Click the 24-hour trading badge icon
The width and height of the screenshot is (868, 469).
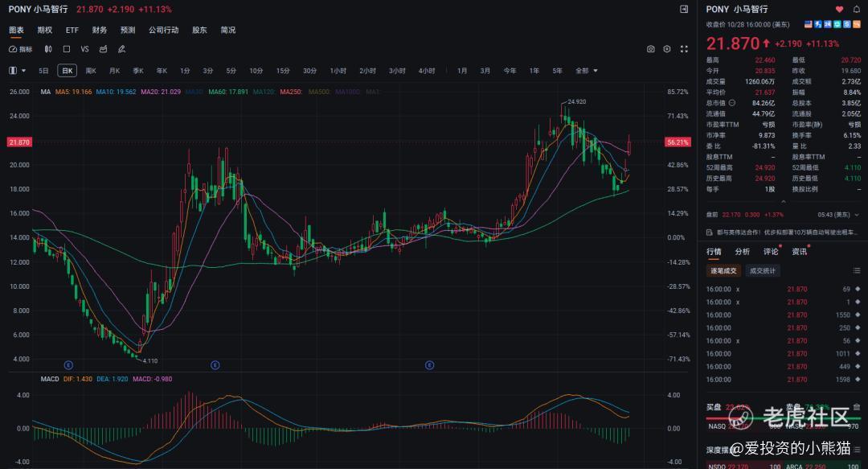click(x=828, y=24)
